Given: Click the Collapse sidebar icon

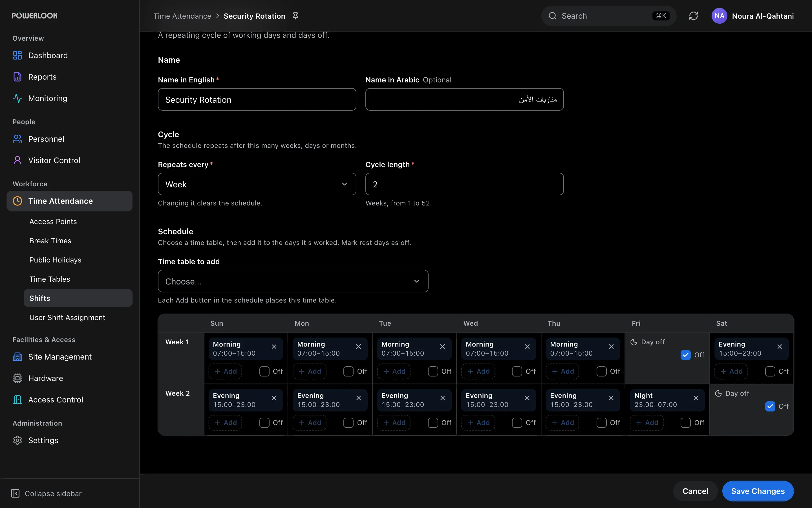Looking at the screenshot, I should click(15, 494).
